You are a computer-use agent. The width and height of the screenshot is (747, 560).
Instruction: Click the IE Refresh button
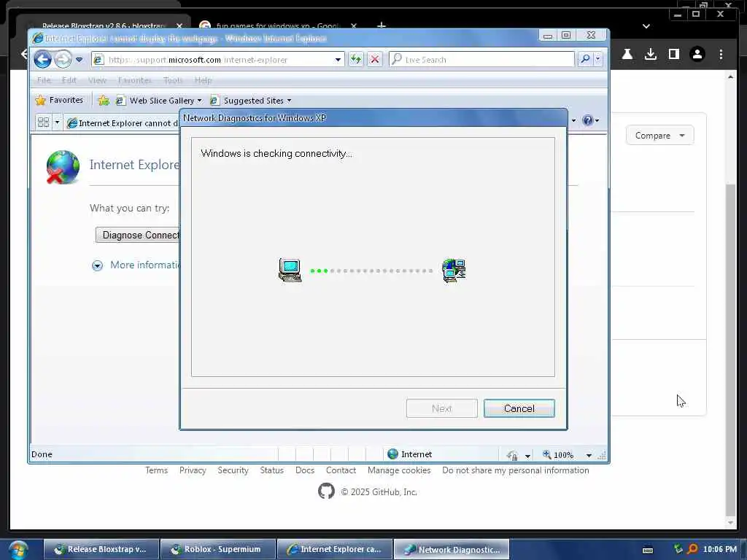(356, 60)
